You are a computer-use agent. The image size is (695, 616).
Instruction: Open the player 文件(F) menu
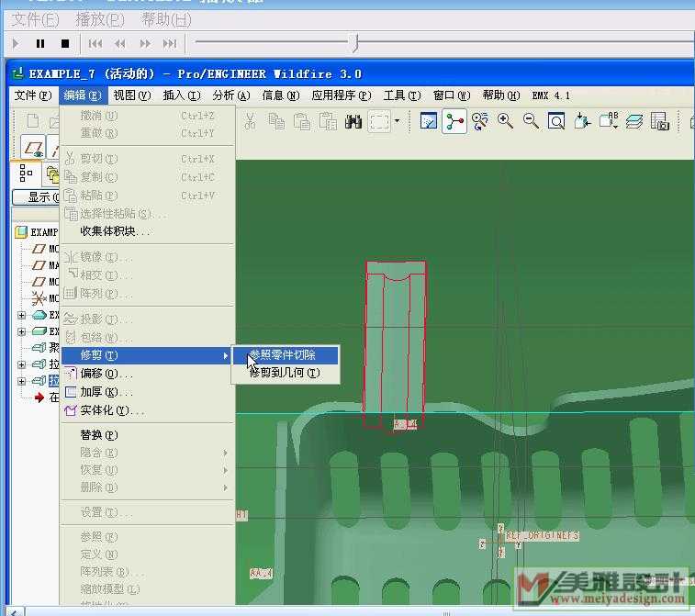pyautogui.click(x=35, y=19)
